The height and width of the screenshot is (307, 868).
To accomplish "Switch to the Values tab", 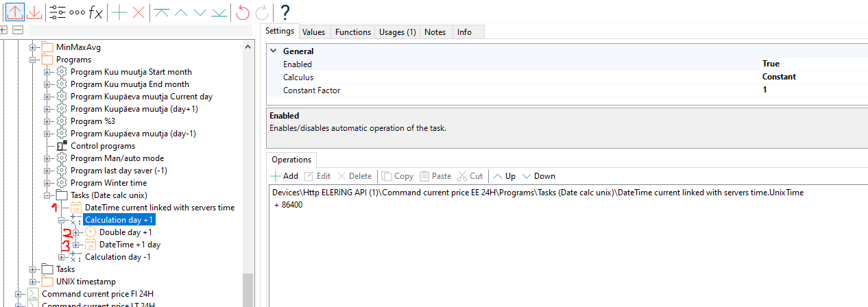I will point(313,32).
